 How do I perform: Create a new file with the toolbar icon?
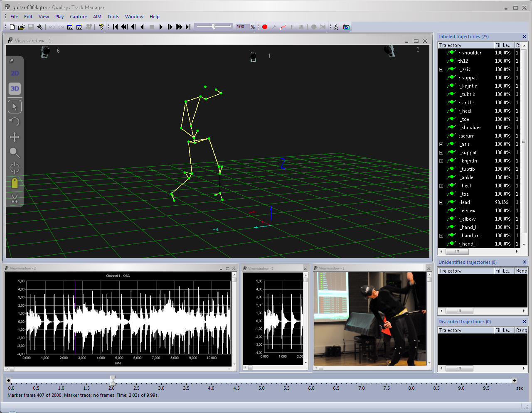pyautogui.click(x=12, y=27)
